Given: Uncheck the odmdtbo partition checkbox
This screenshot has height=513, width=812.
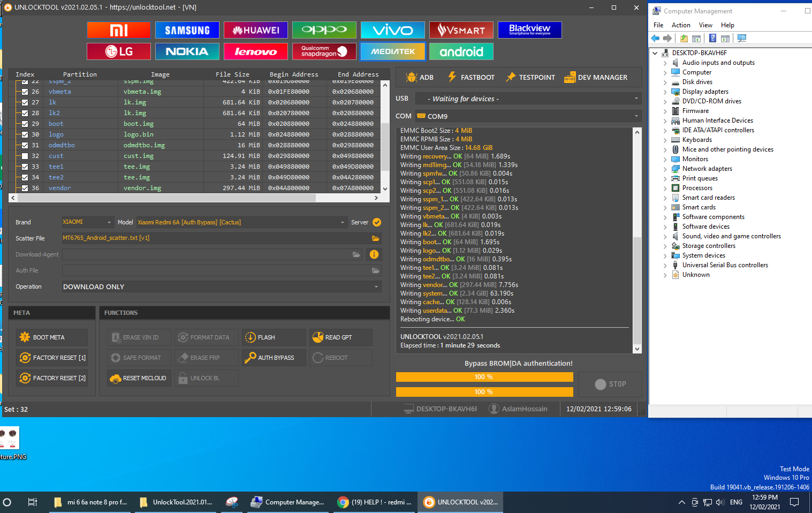Looking at the screenshot, I should pos(25,145).
